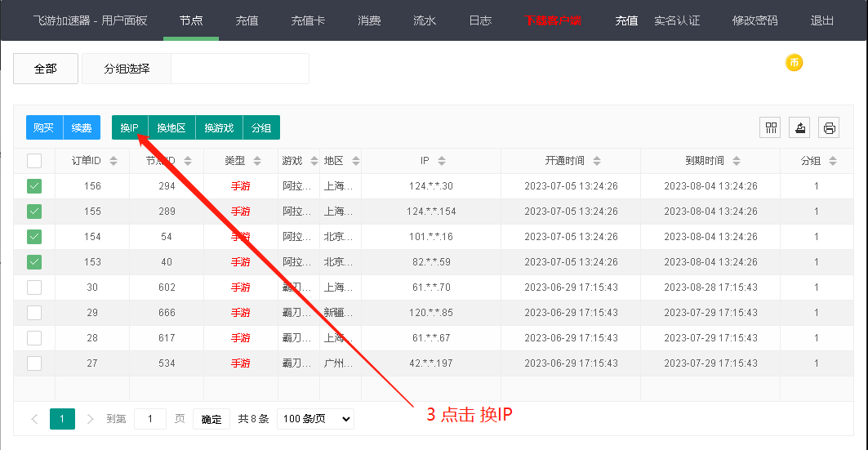The image size is (868, 450).
Task: Open the first 充值 menu item
Action: pos(247,20)
